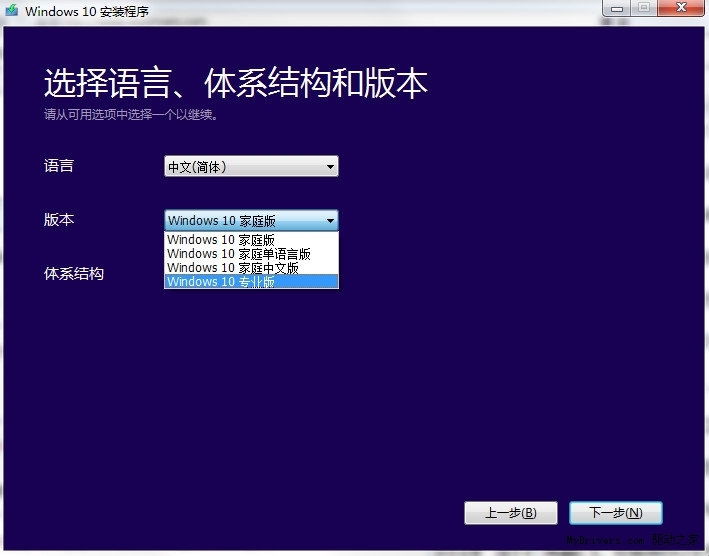Click the 版本 label

pos(59,220)
